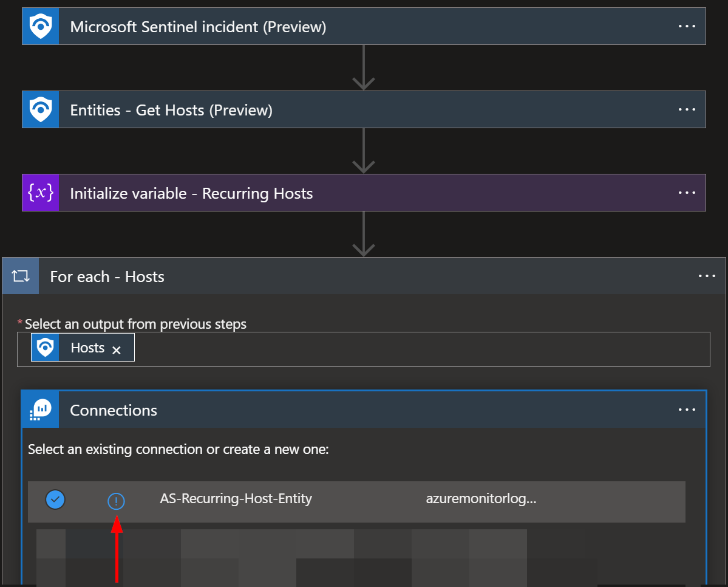Click the 'Select an existing connection' prompt text
Screen dimensions: 728x587
pos(179,450)
